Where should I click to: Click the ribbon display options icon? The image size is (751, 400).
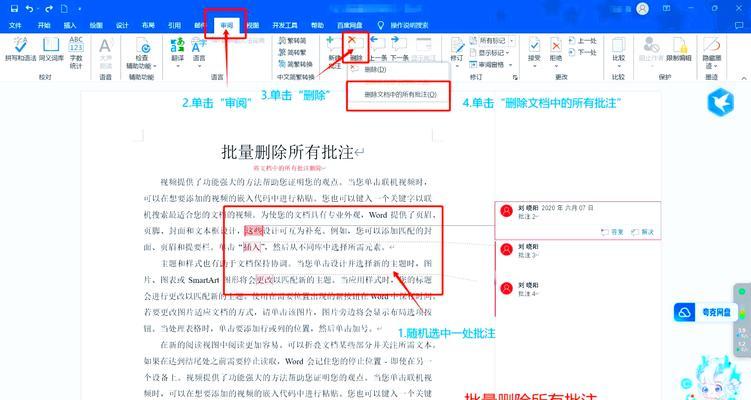pyautogui.click(x=667, y=9)
